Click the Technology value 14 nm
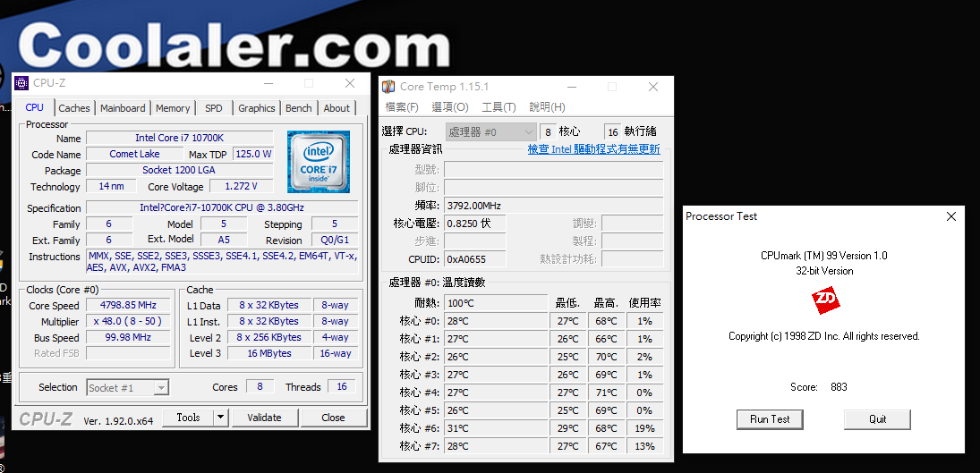The height and width of the screenshot is (473, 980). coord(111,187)
